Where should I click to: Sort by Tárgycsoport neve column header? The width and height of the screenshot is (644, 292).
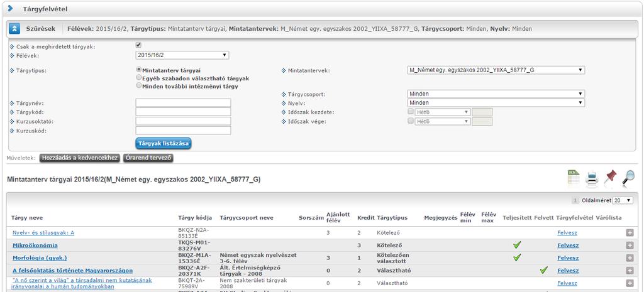(x=247, y=218)
